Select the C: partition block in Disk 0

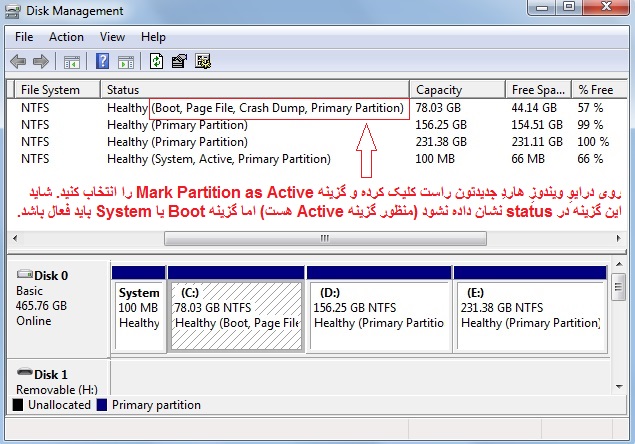[x=235, y=314]
